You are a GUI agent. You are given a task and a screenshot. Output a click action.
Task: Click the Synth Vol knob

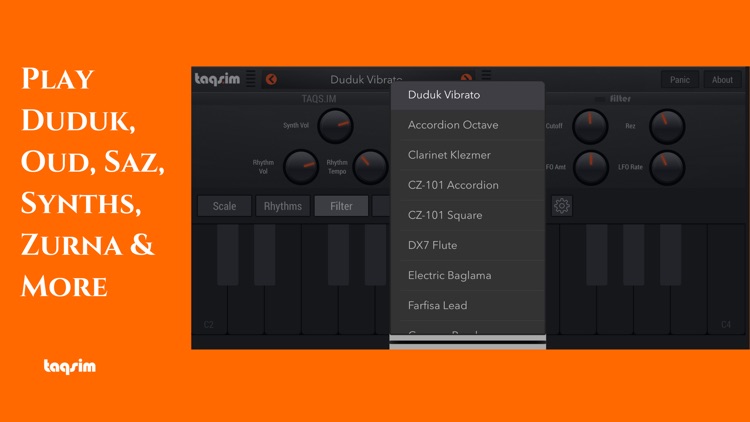click(335, 126)
